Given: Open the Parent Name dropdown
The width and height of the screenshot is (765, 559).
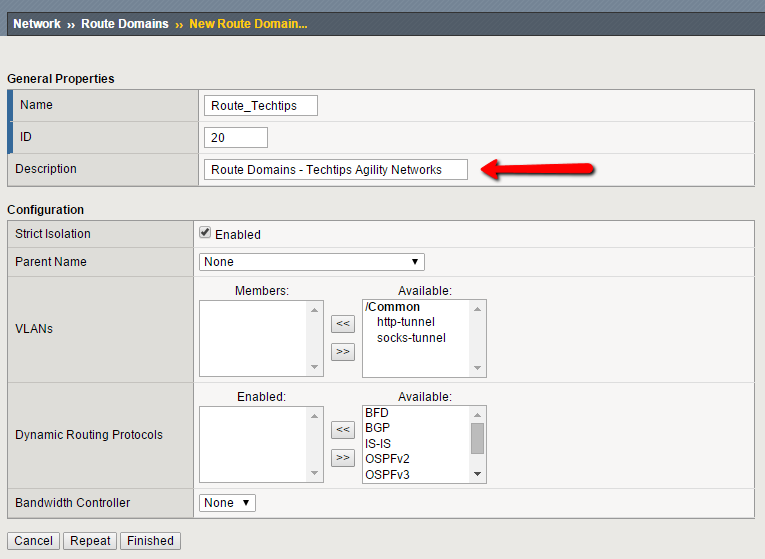Looking at the screenshot, I should pos(312,262).
